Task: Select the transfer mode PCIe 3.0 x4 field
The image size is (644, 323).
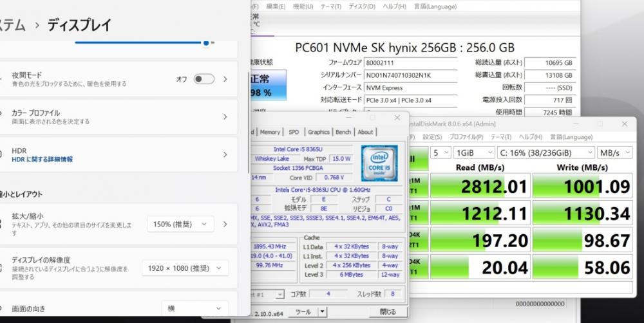Action: [x=410, y=100]
